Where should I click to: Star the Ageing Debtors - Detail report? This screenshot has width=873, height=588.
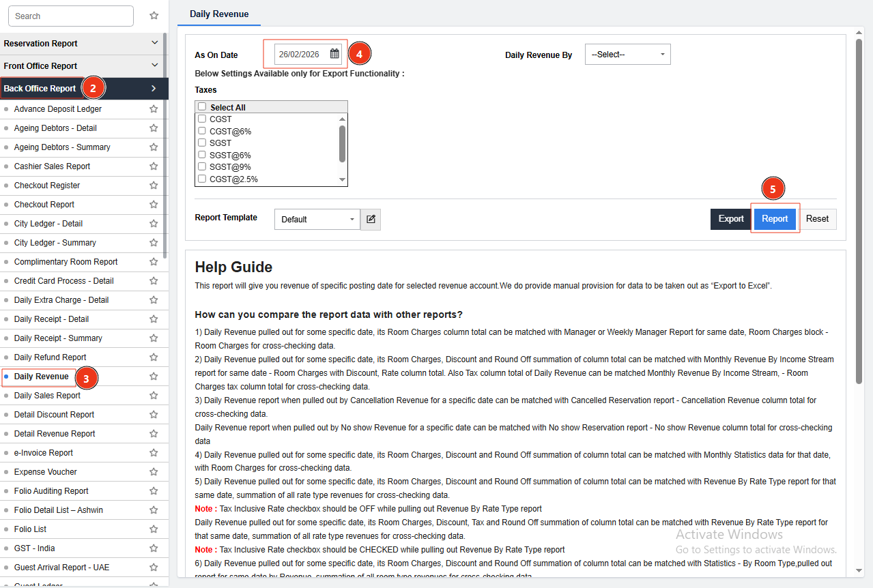154,128
